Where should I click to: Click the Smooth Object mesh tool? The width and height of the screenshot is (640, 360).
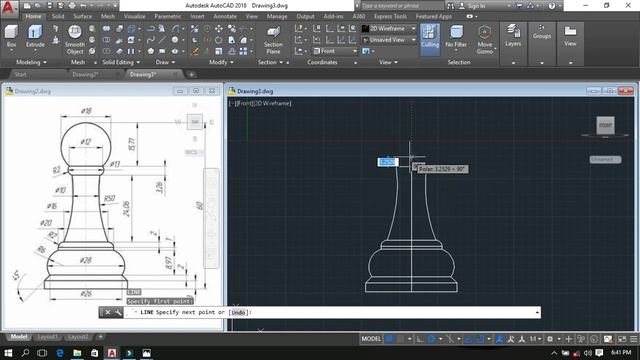tap(75, 40)
